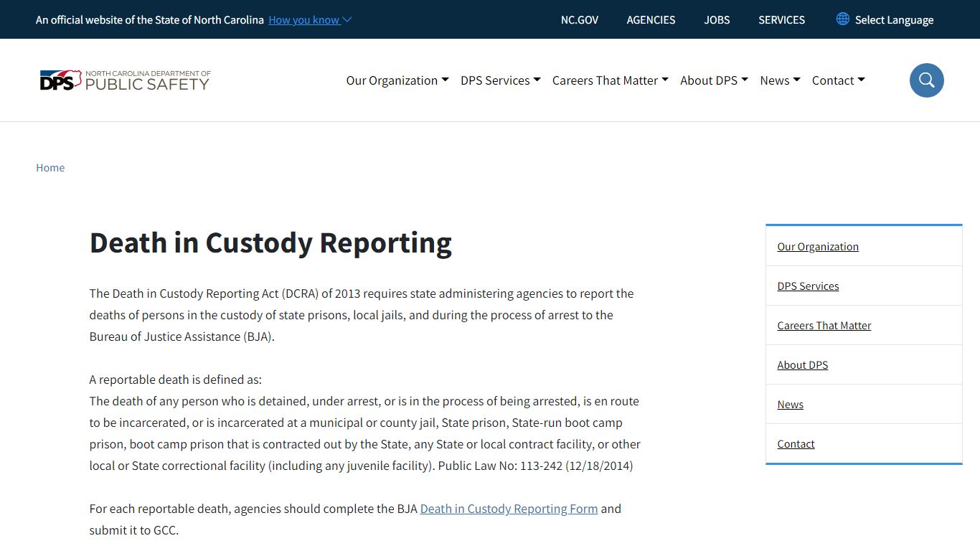This screenshot has height=551, width=980.
Task: Expand the News dropdown in navbar
Action: [x=781, y=80]
